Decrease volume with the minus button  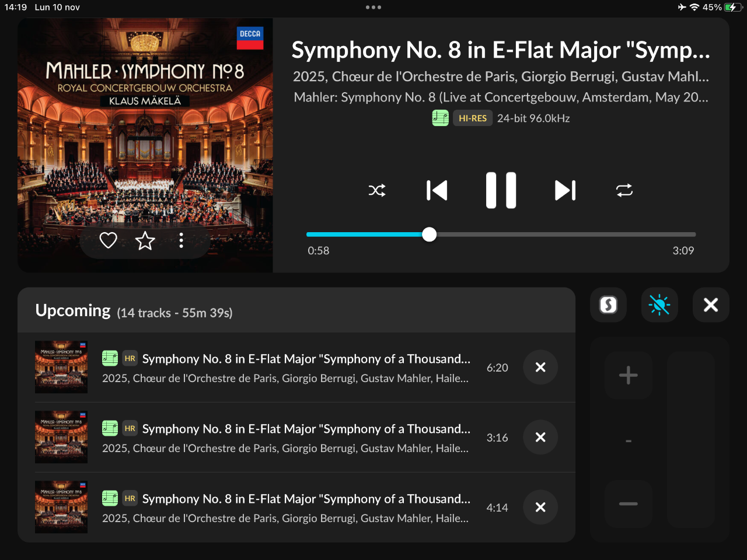point(629,504)
